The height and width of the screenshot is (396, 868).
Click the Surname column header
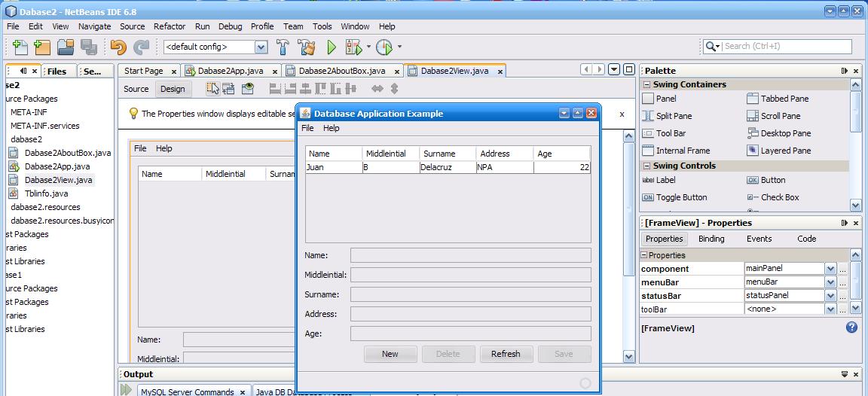click(x=448, y=154)
